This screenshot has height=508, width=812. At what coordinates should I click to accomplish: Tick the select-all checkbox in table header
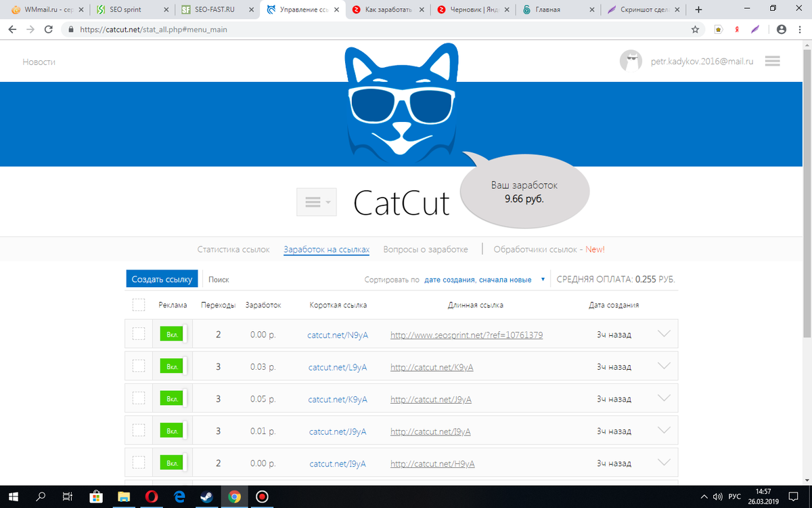point(139,305)
